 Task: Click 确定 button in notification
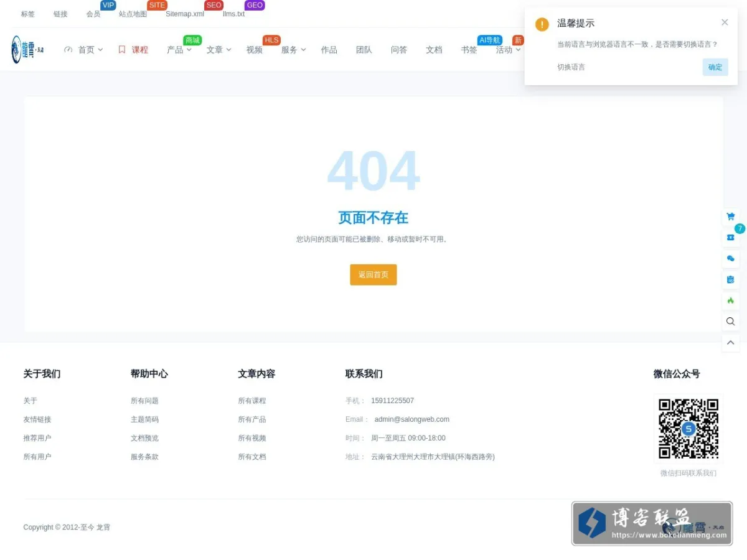point(715,67)
